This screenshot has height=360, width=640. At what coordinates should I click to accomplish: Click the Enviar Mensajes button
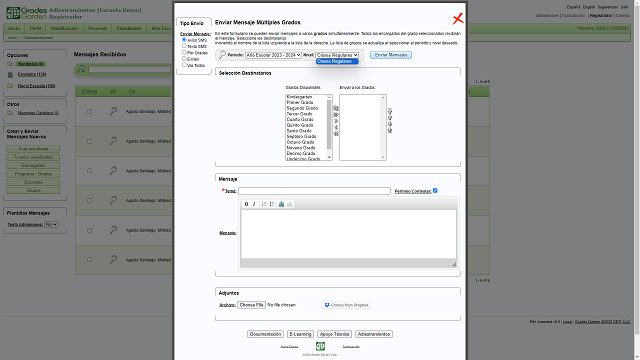pos(391,55)
